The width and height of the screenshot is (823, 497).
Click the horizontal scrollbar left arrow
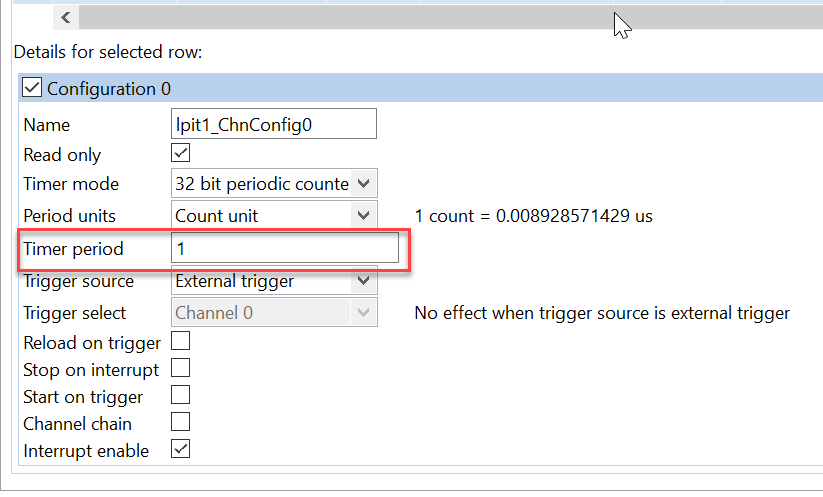pyautogui.click(x=66, y=17)
